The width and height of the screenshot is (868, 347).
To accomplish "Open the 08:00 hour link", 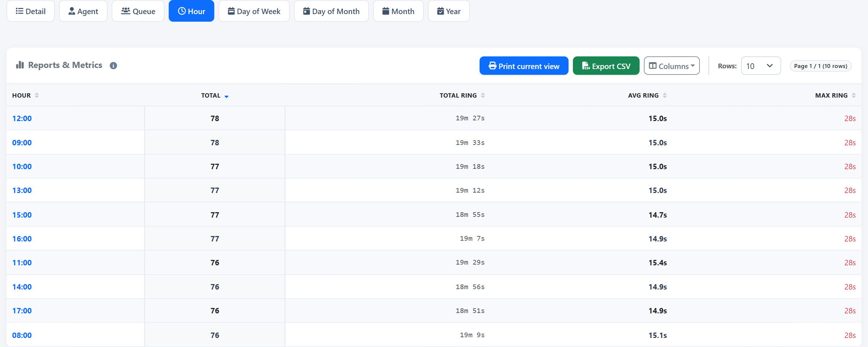I will (22, 335).
